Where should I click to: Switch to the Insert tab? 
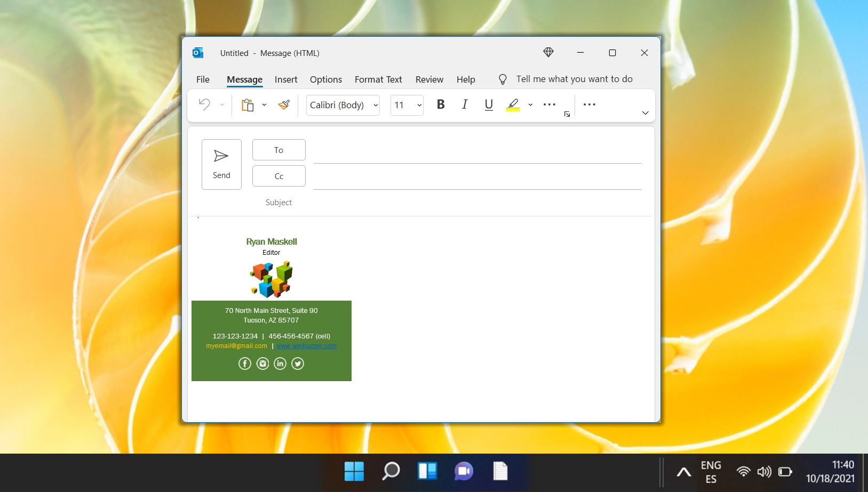(286, 79)
